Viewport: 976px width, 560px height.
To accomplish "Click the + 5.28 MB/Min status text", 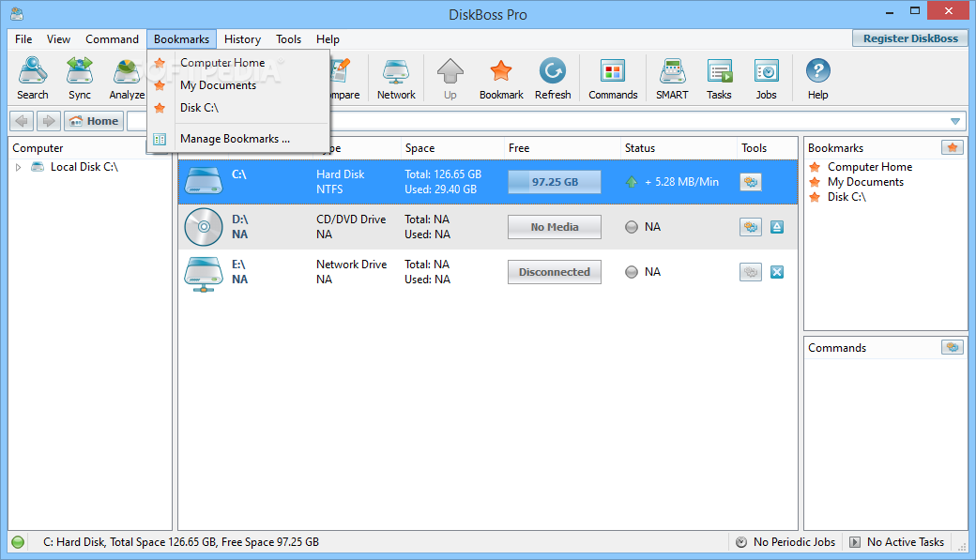I will point(681,182).
